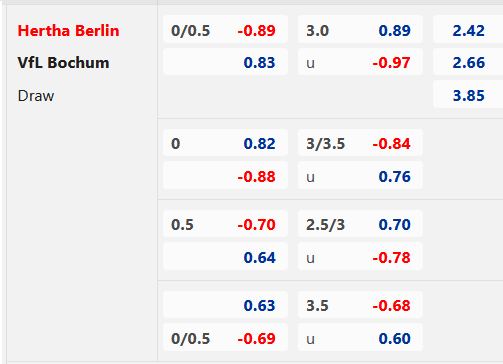
Task: Open the Hertha Berlin team link
Action: pos(68,31)
